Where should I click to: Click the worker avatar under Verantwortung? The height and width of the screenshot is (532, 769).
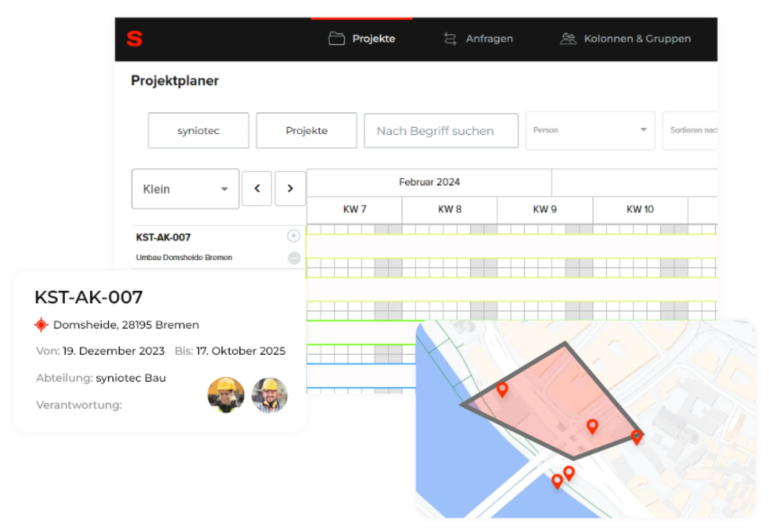(226, 395)
